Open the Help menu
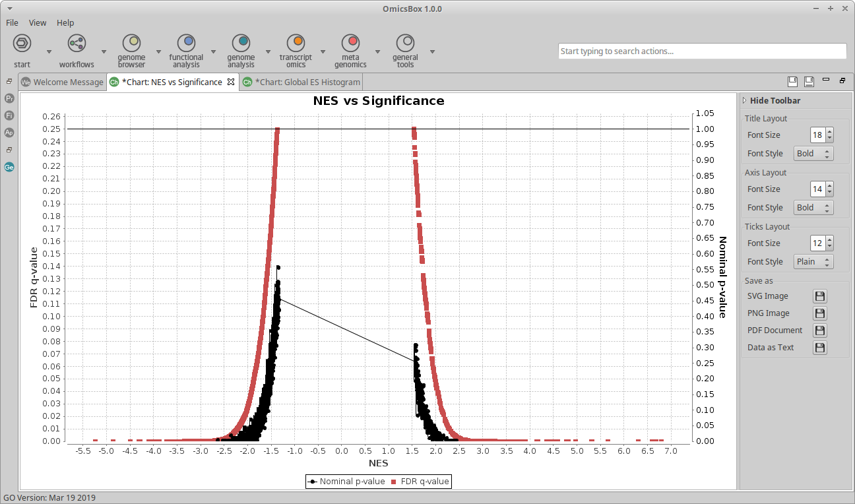The width and height of the screenshot is (855, 504). 65,22
